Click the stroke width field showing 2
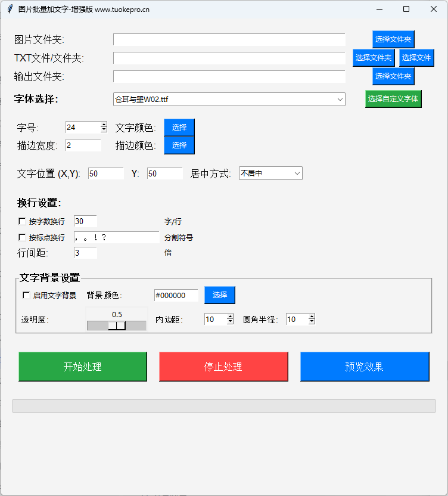The width and height of the screenshot is (448, 496). (83, 145)
